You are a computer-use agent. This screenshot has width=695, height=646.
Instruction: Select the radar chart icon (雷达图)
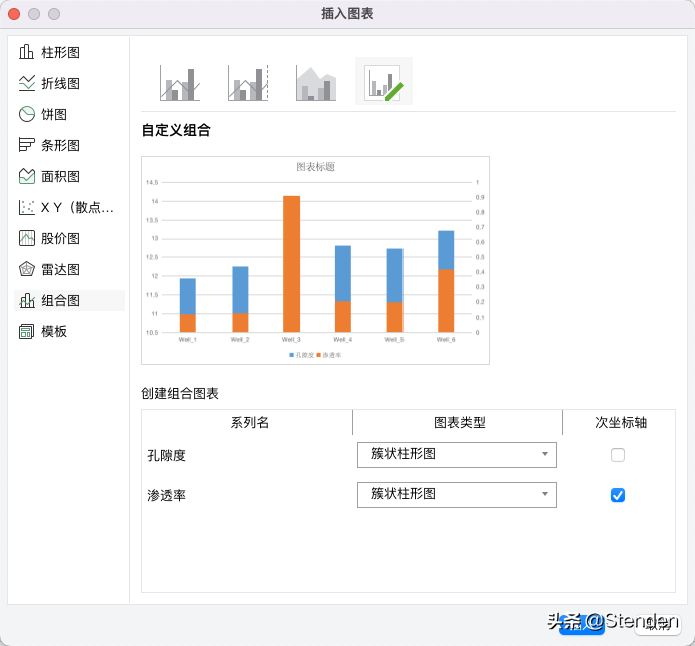27,269
